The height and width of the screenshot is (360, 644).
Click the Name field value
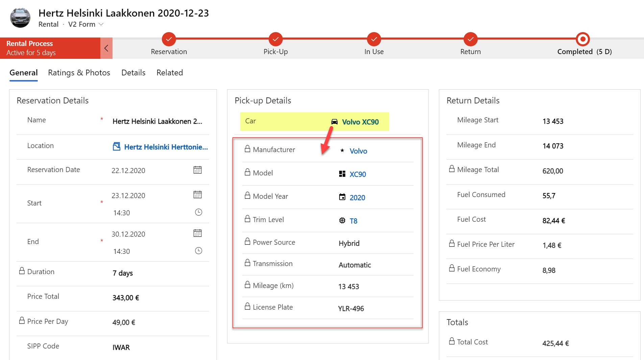coord(157,121)
